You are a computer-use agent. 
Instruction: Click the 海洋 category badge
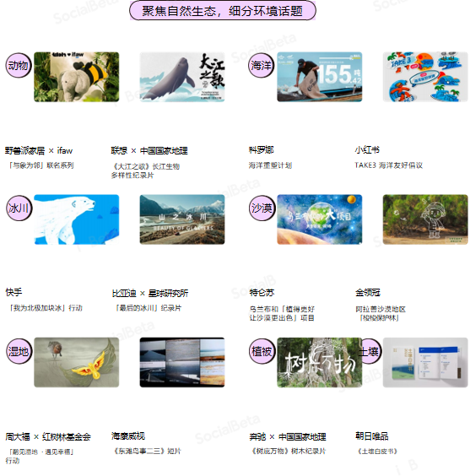coord(262,65)
